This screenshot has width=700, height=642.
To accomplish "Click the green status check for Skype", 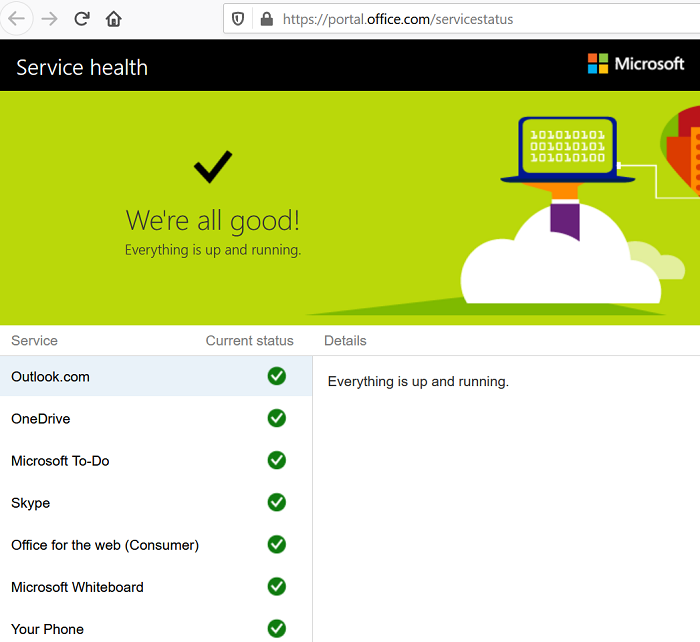I will [277, 502].
